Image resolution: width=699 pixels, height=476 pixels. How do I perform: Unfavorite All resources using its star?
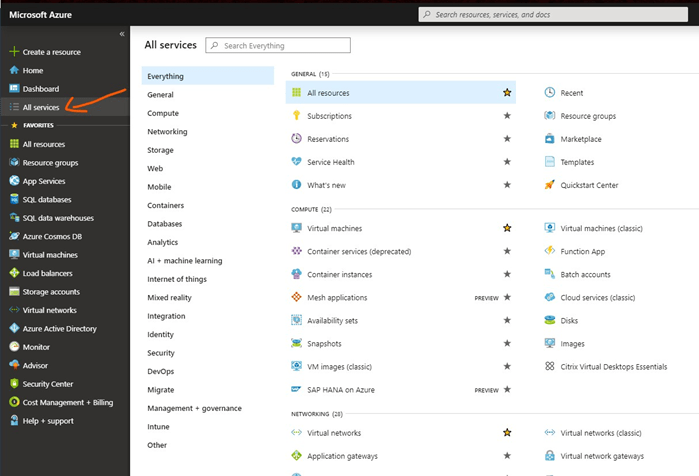507,93
